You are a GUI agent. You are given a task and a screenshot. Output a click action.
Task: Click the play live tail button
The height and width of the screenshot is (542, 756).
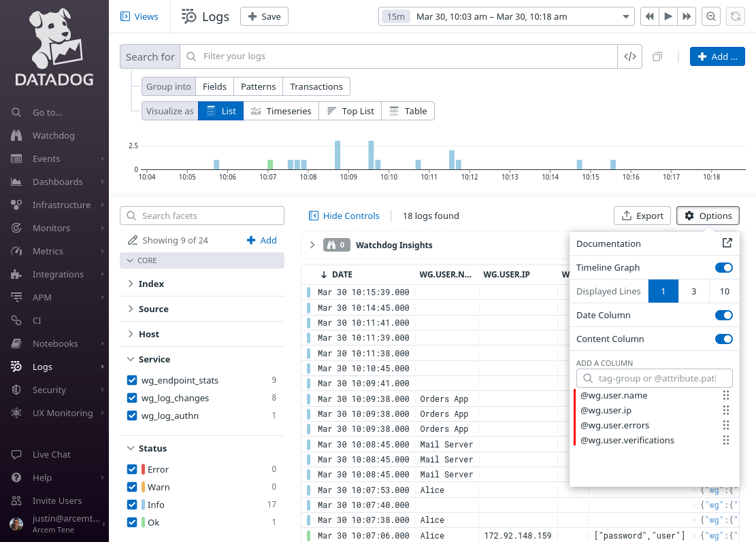pyautogui.click(x=668, y=16)
